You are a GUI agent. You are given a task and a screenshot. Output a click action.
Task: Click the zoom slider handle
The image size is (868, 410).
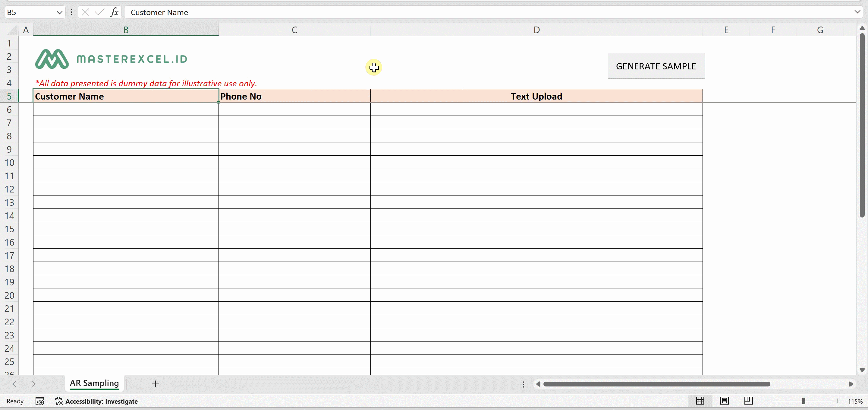click(x=804, y=401)
